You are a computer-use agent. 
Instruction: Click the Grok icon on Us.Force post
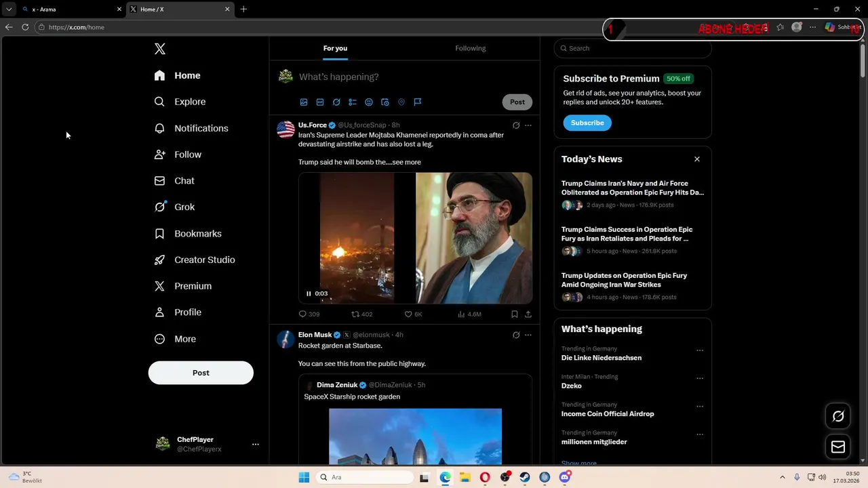[x=516, y=125]
